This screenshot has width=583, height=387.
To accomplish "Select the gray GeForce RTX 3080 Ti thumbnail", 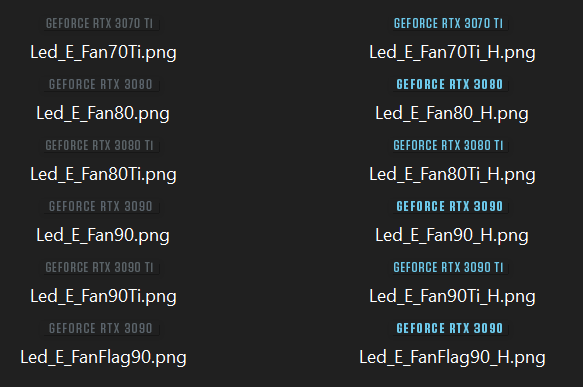I will 100,145.
